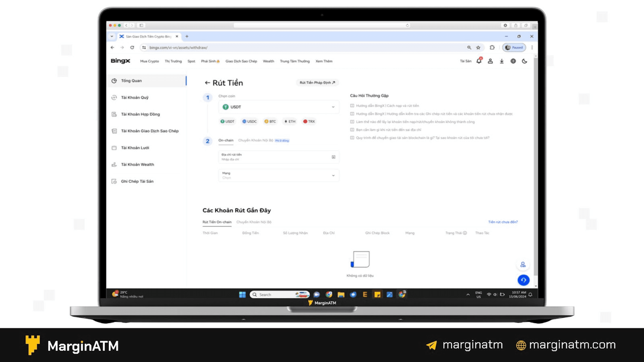The height and width of the screenshot is (362, 644).
Task: Open FAQ about rút tiền đến sai địa chỉ
Action: [x=388, y=130]
